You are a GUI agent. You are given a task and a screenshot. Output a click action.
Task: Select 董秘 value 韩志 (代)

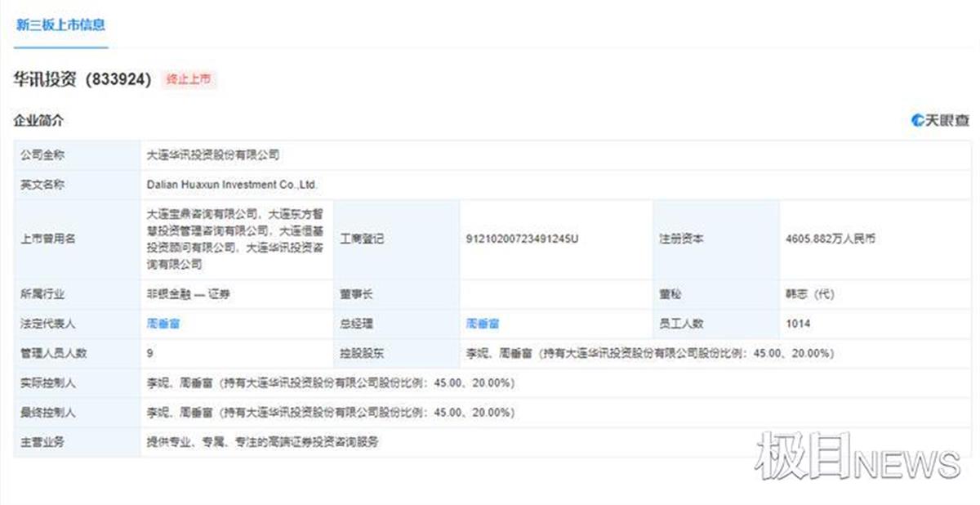coord(811,294)
